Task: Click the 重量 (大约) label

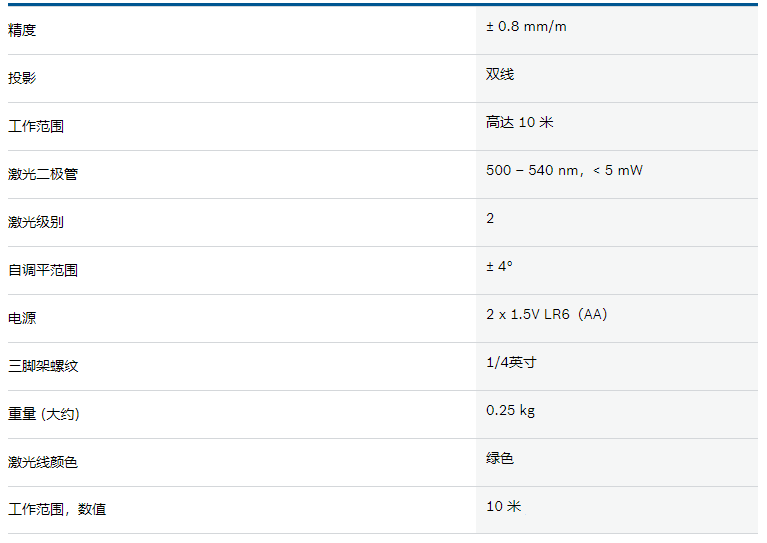Action: pyautogui.click(x=44, y=414)
